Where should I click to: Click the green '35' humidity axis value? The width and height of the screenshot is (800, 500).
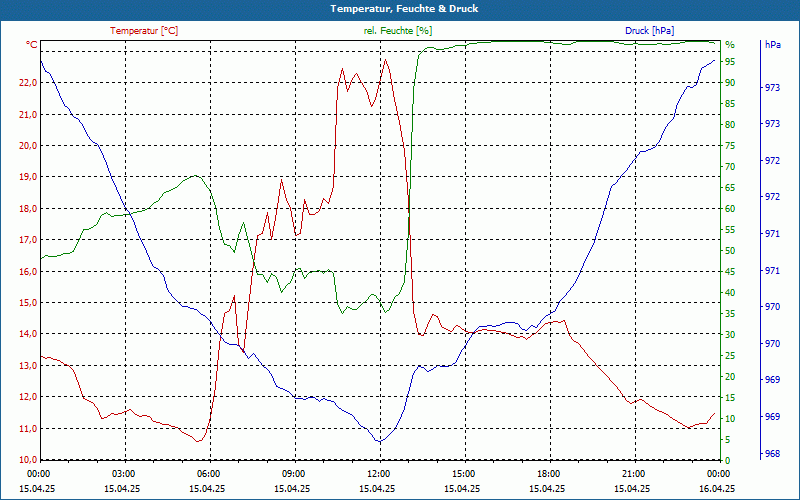pyautogui.click(x=730, y=313)
